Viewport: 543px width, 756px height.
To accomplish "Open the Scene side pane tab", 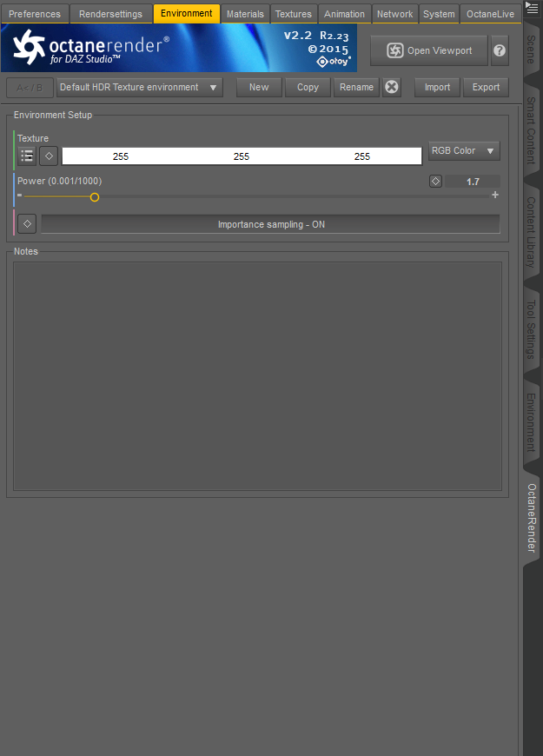I will click(x=531, y=50).
